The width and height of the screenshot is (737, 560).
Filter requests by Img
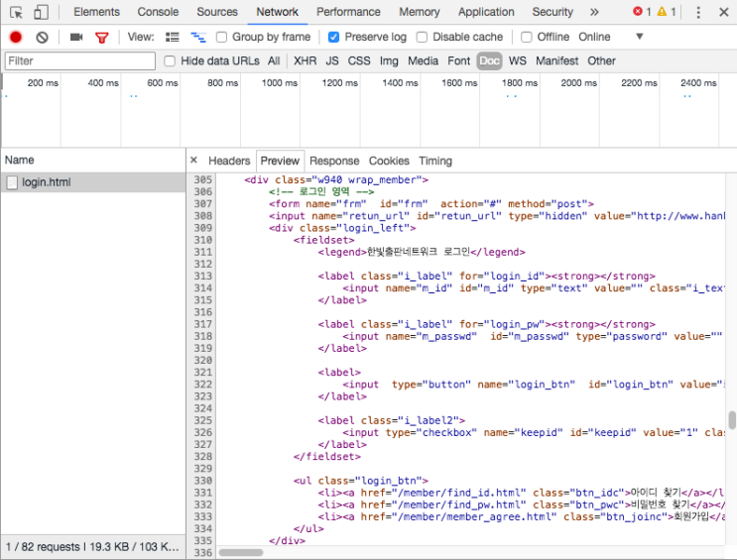pos(389,61)
